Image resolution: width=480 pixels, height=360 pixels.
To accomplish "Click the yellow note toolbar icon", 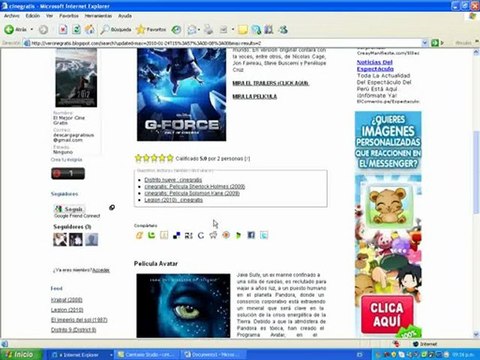I will [x=243, y=30].
